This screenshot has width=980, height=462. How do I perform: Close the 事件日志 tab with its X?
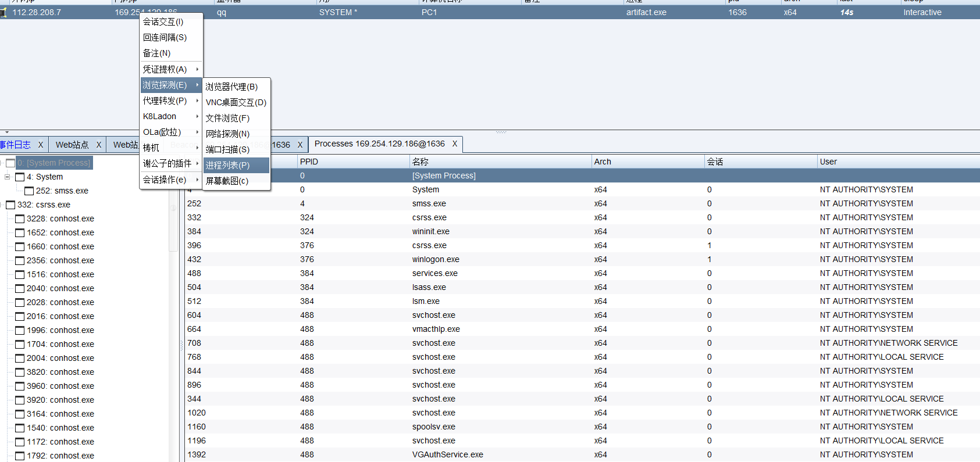40,145
